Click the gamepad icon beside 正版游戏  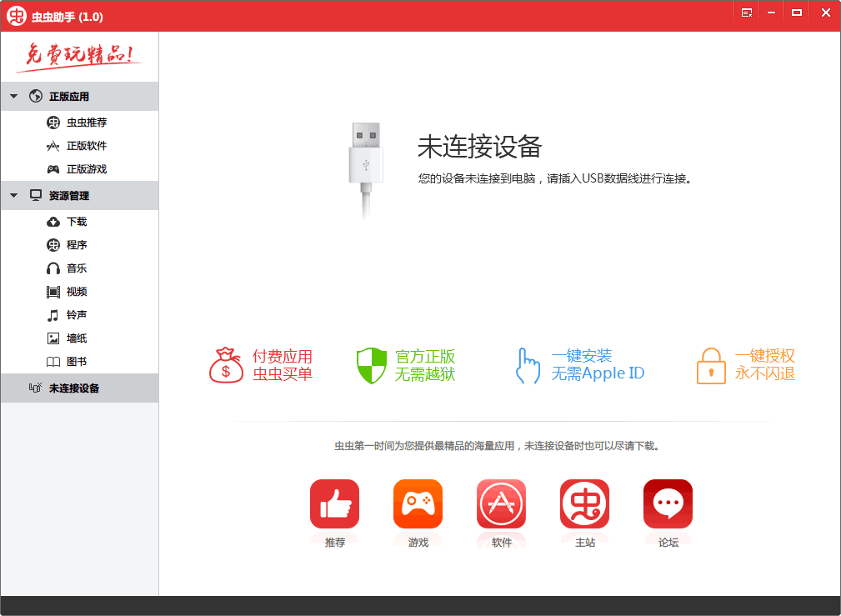coord(53,169)
